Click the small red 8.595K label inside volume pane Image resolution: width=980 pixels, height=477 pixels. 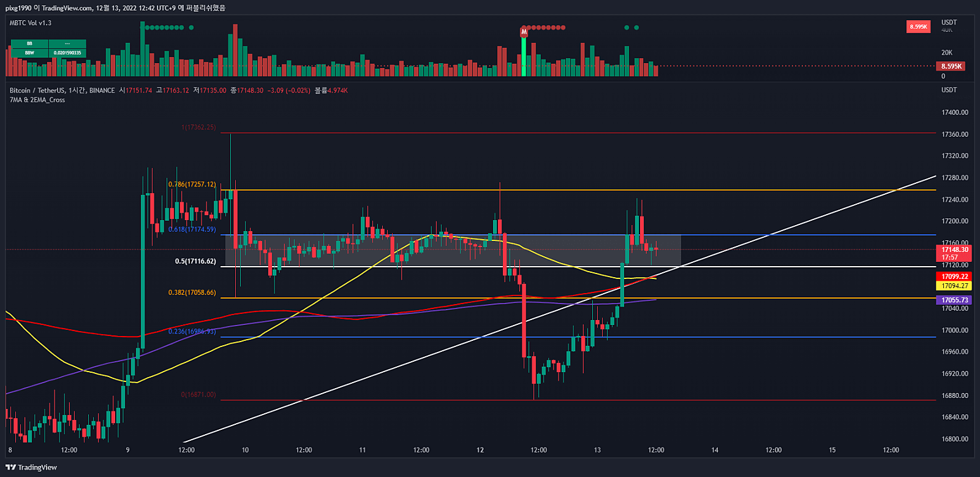click(918, 26)
